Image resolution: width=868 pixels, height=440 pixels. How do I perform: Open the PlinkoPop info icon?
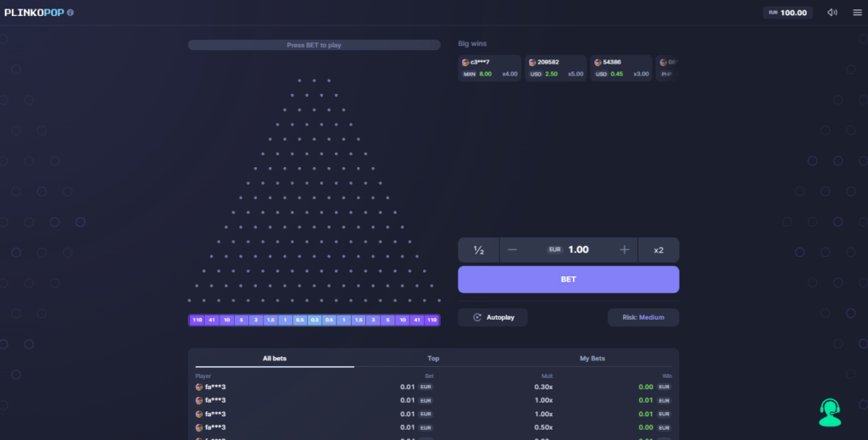click(70, 12)
